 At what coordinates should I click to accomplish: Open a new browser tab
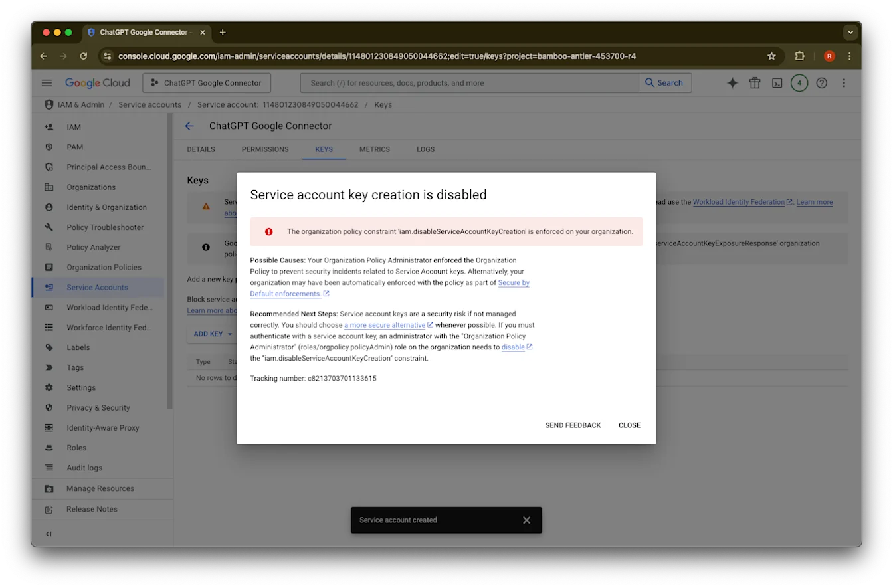pos(223,32)
